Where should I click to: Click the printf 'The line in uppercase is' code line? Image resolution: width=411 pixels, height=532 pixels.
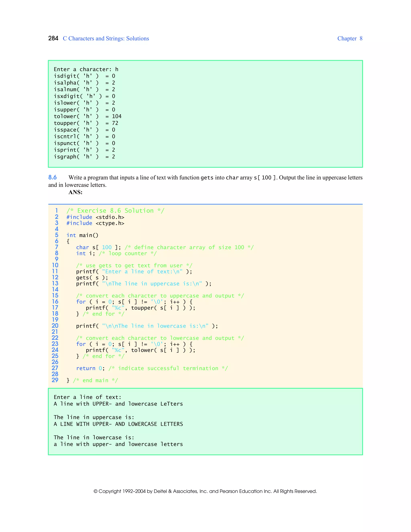click(x=144, y=284)
